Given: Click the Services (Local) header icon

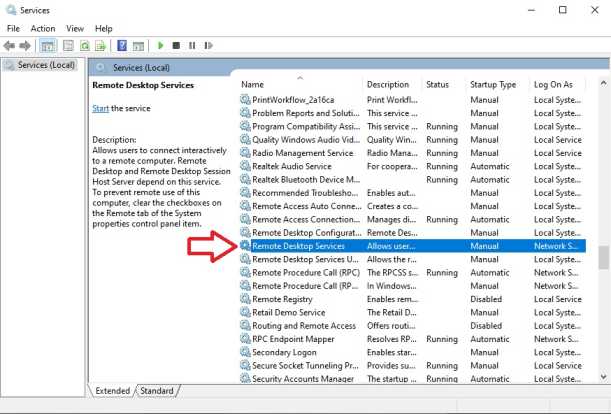Looking at the screenshot, I should point(101,67).
